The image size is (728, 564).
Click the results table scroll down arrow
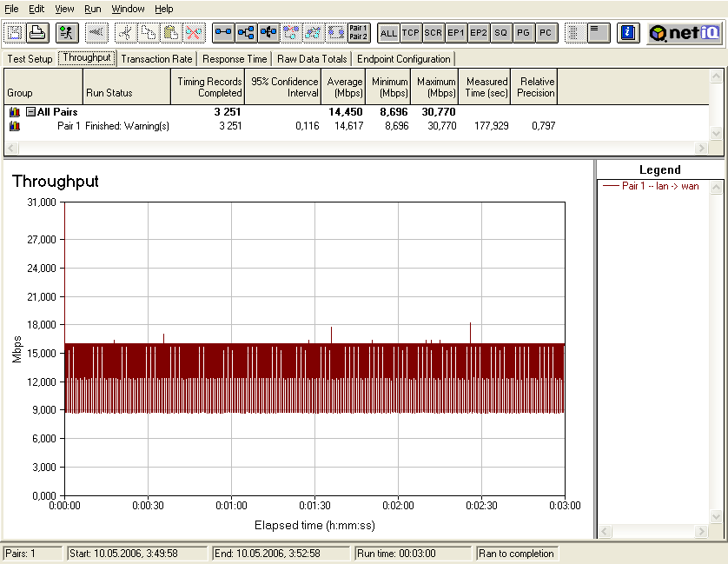tap(716, 133)
